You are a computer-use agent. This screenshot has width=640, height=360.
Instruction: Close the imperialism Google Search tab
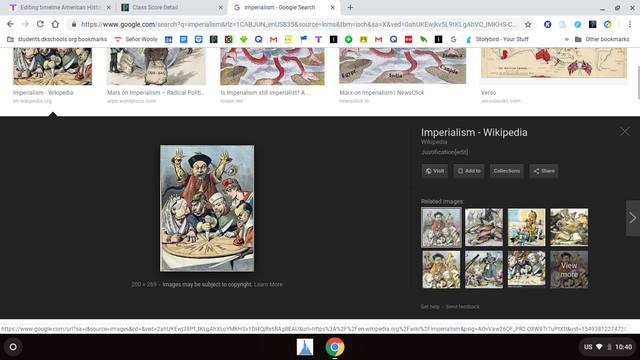point(332,7)
